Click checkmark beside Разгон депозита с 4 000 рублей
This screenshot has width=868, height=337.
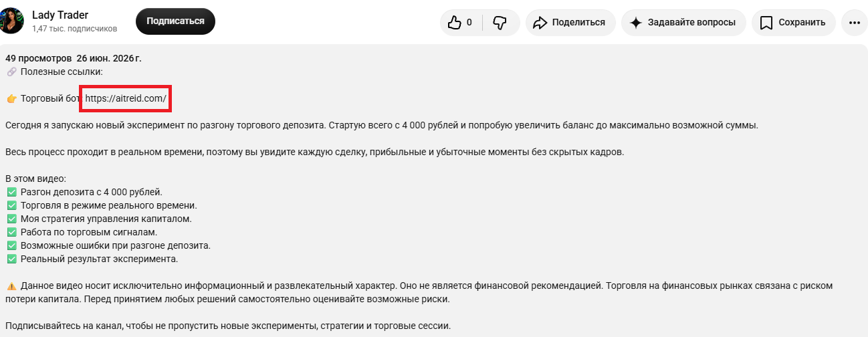11,192
